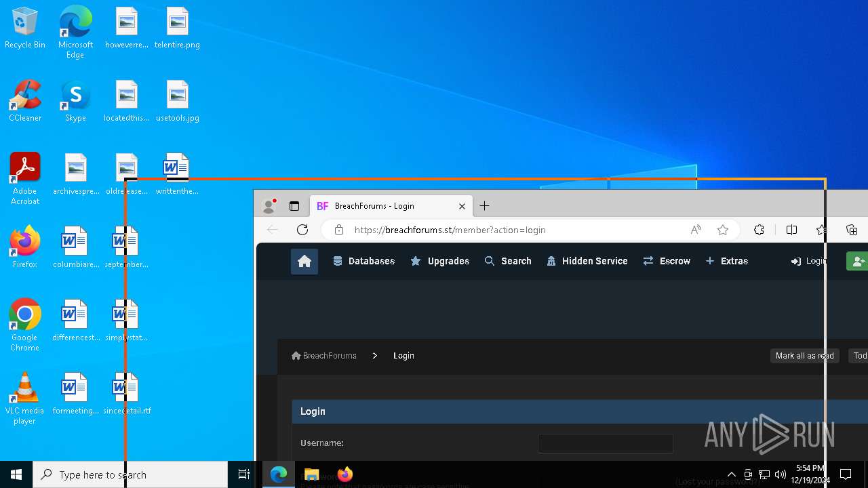Open CCleaner desktop shortcut
868x488 pixels.
click(25, 101)
